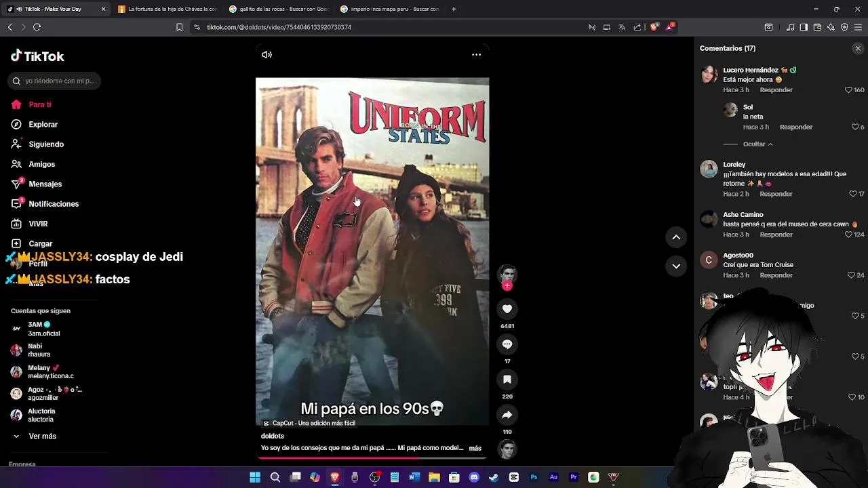Reply to Sol's comment

(795, 127)
